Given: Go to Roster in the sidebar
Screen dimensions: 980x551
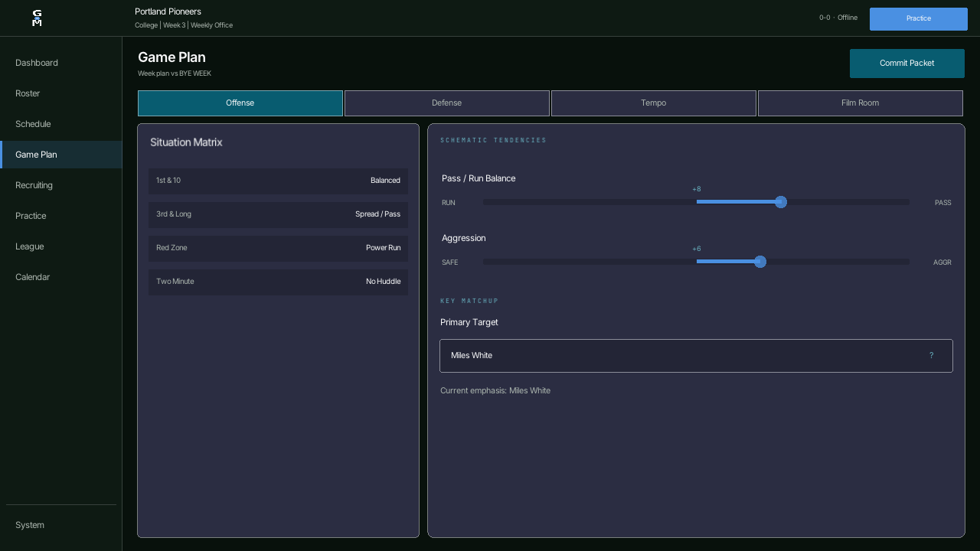Looking at the screenshot, I should point(61,93).
